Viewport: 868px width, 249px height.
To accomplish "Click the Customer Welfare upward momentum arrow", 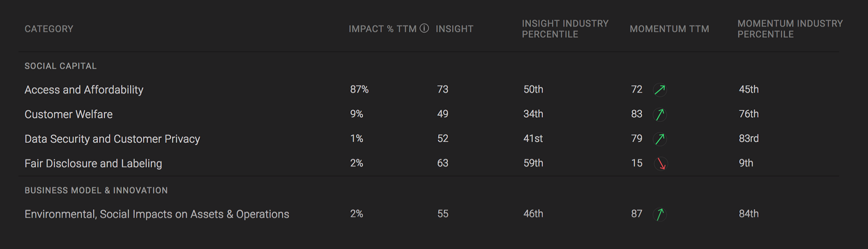I will 660,114.
